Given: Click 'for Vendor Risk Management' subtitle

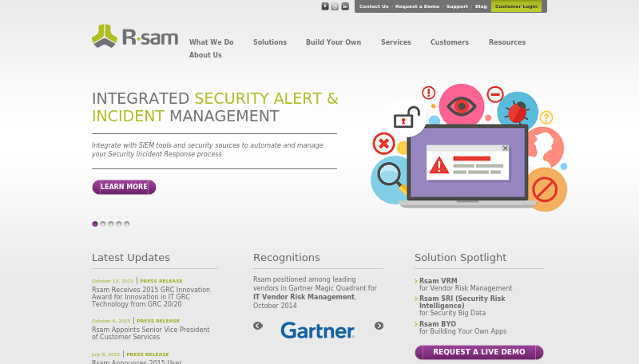Looking at the screenshot, I should [x=466, y=288].
